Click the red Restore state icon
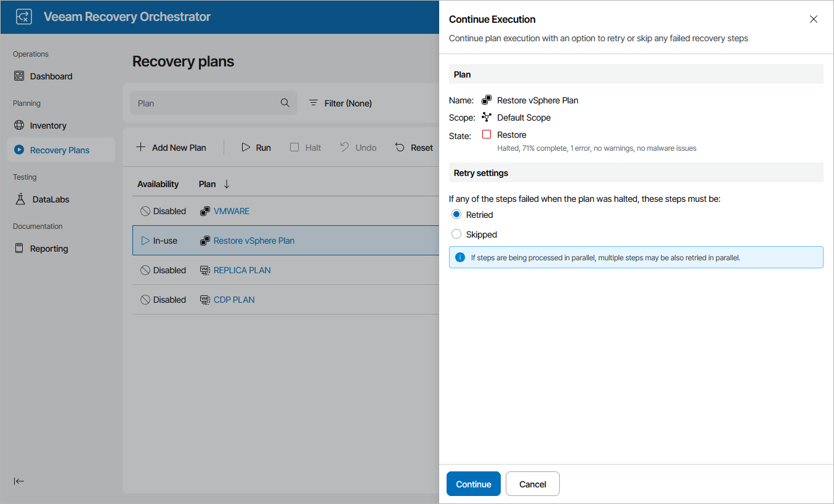Viewport: 834px width, 504px height. coord(487,134)
